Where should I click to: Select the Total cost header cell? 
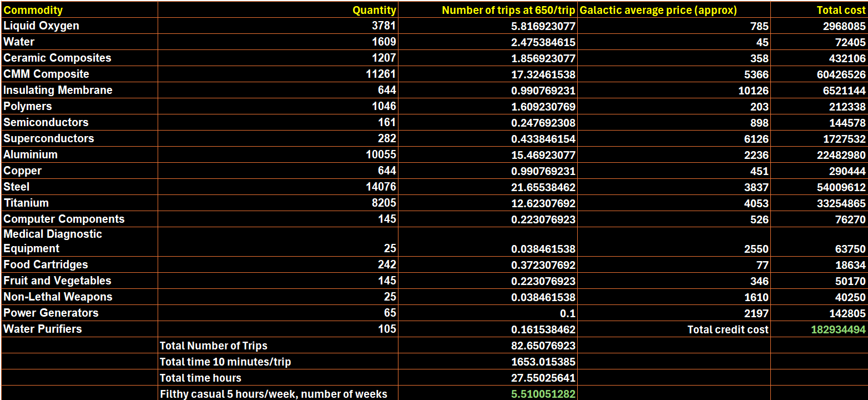819,9
